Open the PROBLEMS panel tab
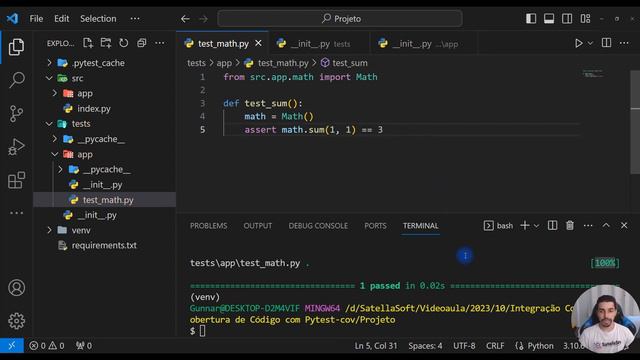Screen dimensions: 640x360 click(x=209, y=226)
